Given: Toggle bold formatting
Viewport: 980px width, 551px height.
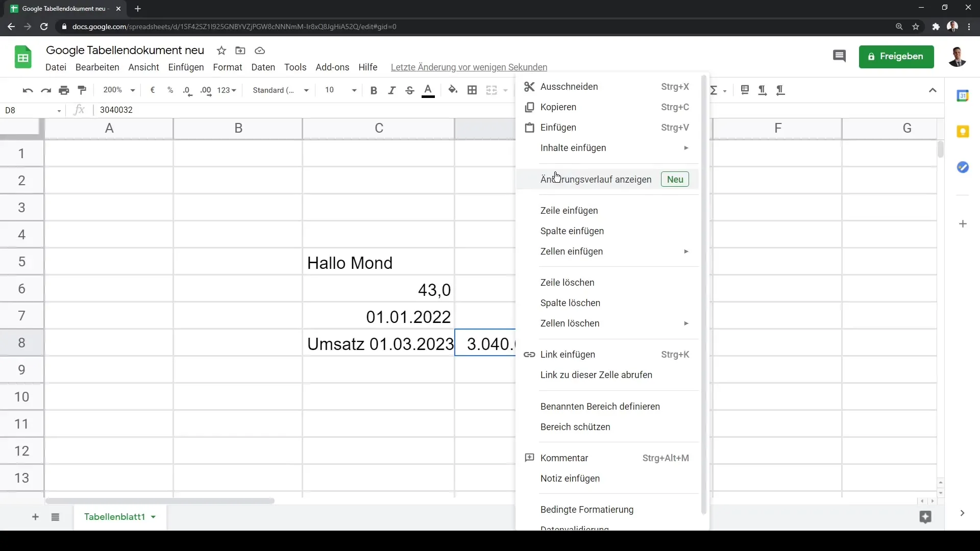Looking at the screenshot, I should pos(374,90).
